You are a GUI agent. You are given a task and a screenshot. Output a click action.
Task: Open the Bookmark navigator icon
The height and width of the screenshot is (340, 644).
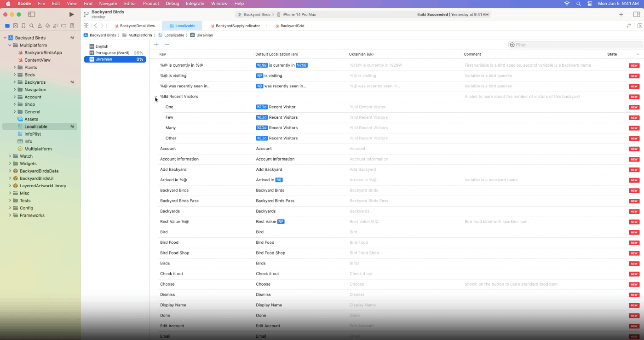(23, 26)
